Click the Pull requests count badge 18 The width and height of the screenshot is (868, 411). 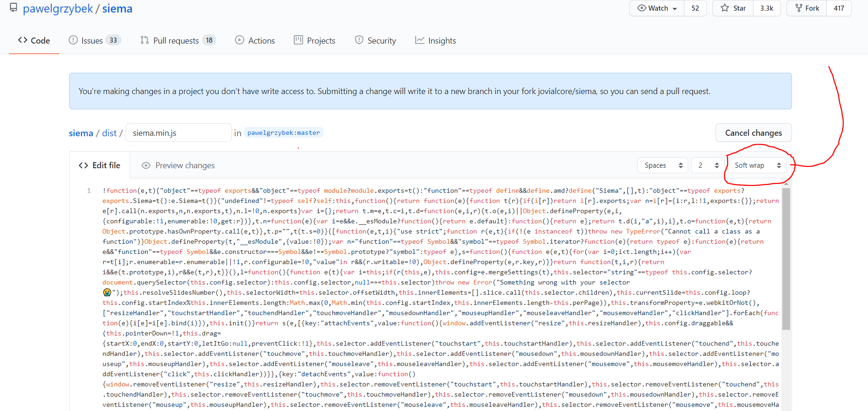pos(209,40)
